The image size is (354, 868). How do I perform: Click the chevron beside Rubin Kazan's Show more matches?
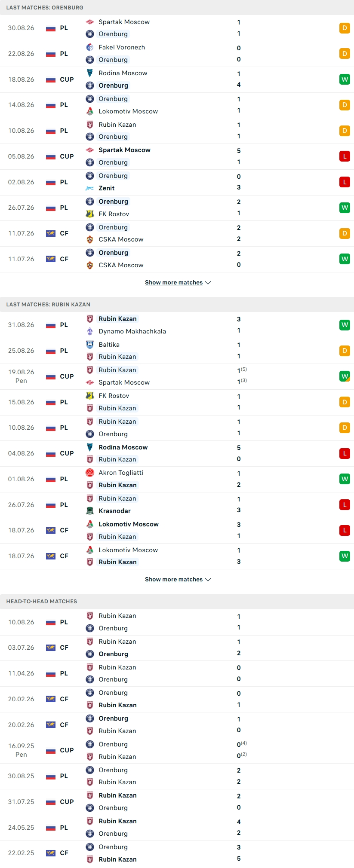point(208,579)
